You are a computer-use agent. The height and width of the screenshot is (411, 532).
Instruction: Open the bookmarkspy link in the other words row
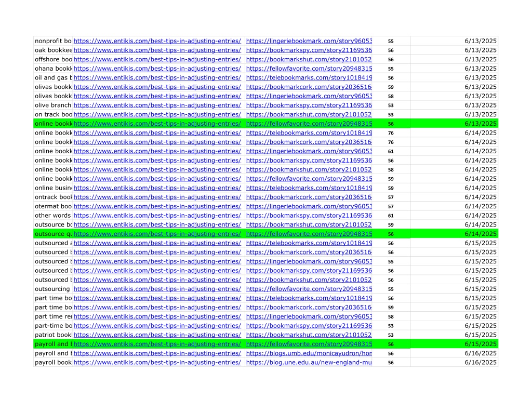tap(309, 215)
